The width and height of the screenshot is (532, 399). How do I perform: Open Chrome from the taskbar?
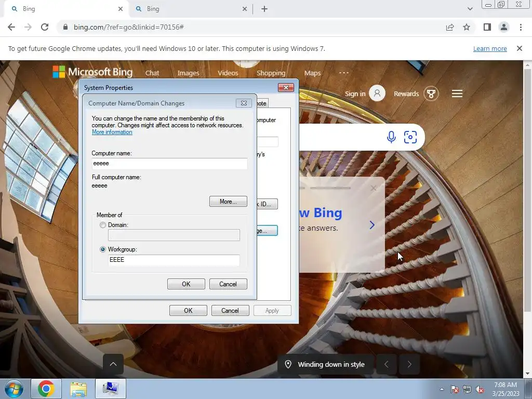click(x=46, y=389)
